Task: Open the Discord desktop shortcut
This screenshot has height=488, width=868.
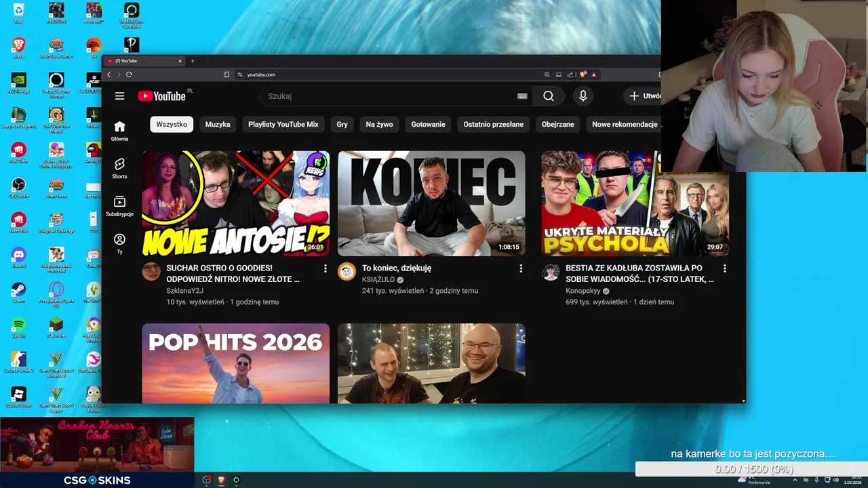Action: (x=18, y=258)
